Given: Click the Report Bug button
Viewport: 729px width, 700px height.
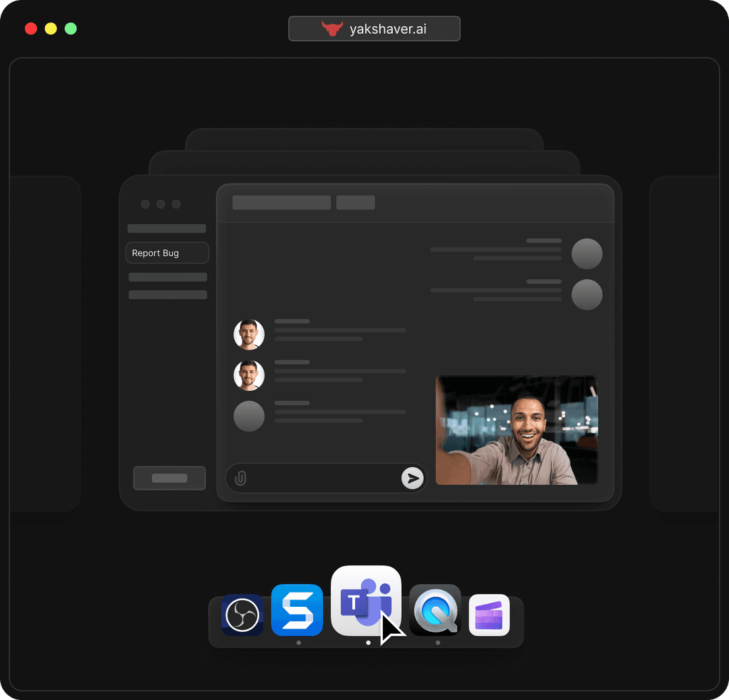Looking at the screenshot, I should point(167,252).
